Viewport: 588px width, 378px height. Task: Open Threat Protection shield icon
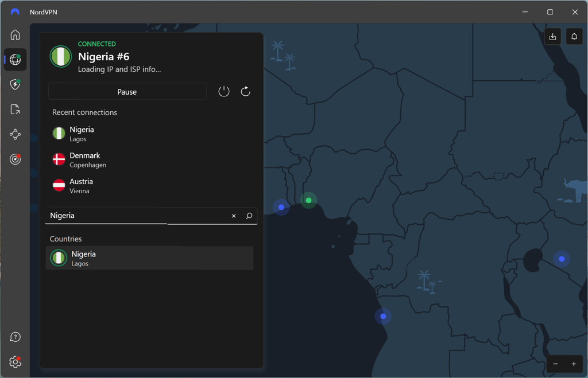pyautogui.click(x=15, y=84)
